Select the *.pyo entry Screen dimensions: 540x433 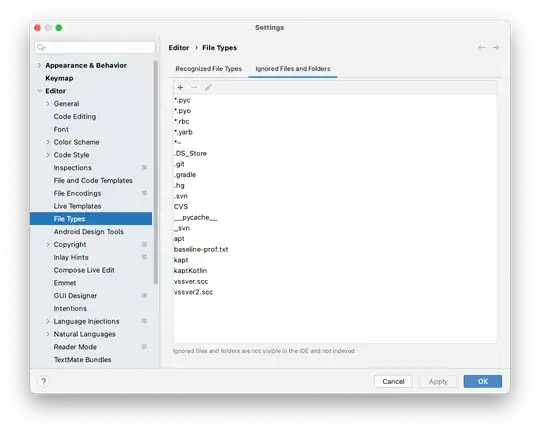click(x=183, y=111)
